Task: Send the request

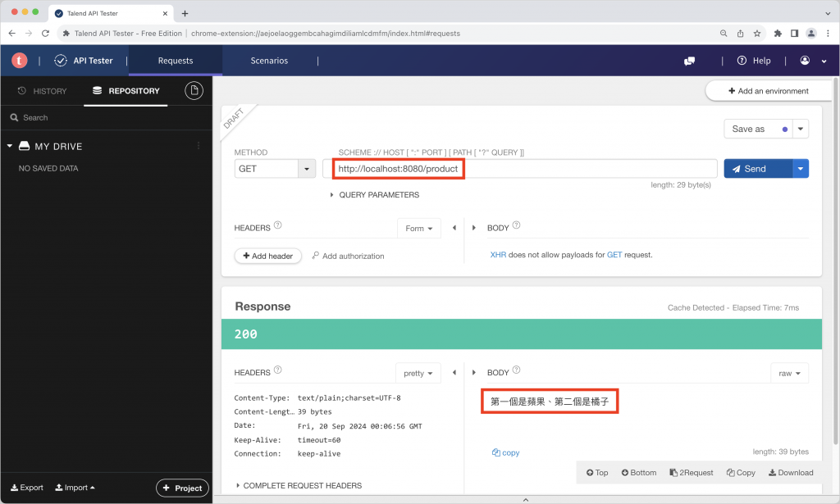Action: pos(757,169)
